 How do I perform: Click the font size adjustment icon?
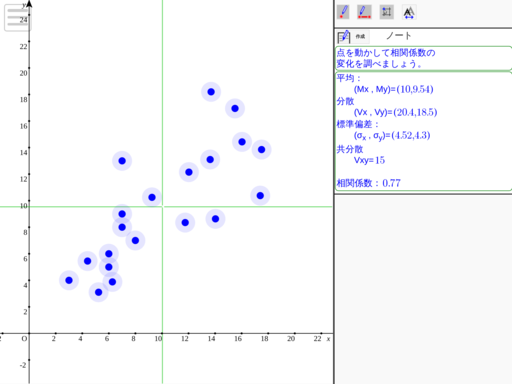[409, 13]
